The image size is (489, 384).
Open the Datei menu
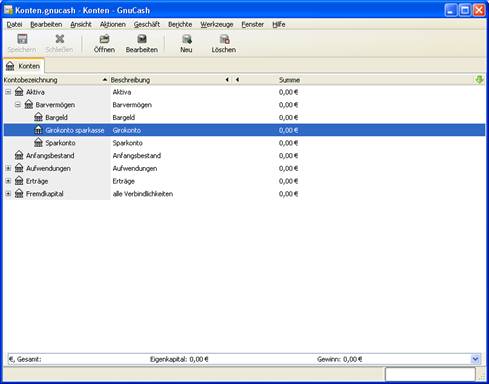pyautogui.click(x=14, y=24)
